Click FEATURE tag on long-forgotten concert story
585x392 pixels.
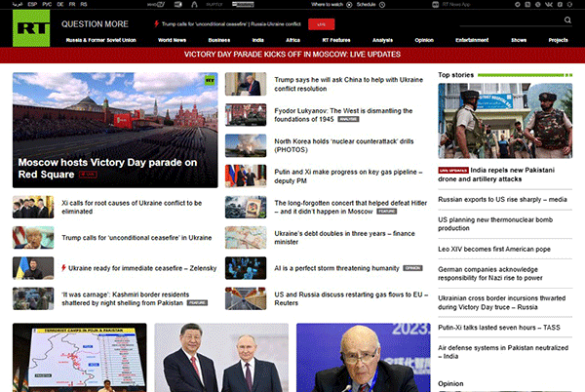[x=386, y=212]
